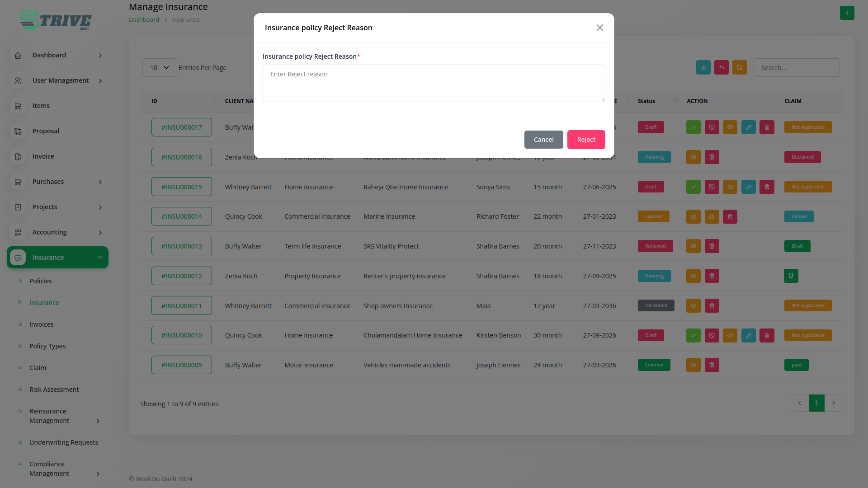Delete policy #INSU000015 via trash icon
Screen dimensions: 868x488
pos(767,187)
